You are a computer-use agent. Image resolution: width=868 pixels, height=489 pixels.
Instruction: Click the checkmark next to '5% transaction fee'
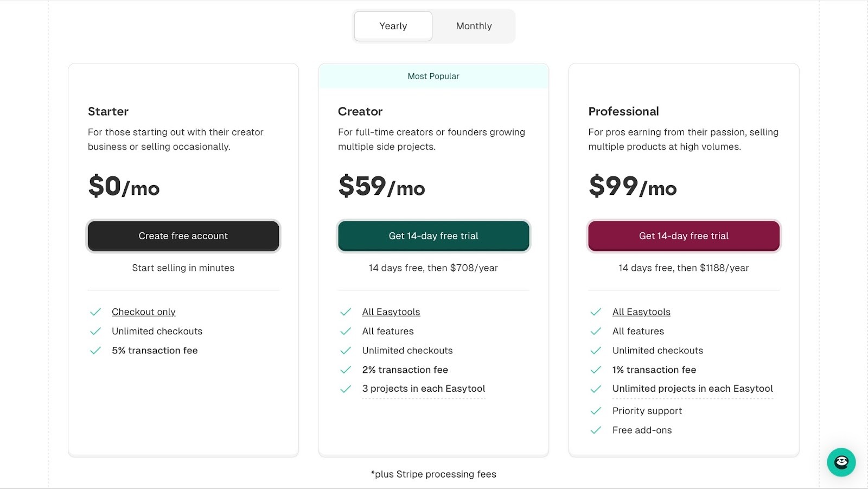tap(95, 351)
